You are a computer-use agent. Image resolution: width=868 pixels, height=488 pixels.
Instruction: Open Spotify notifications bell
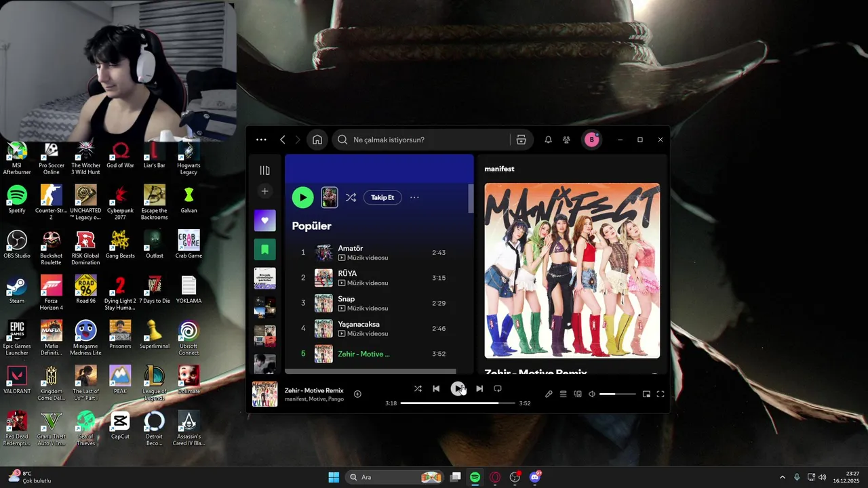(548, 140)
